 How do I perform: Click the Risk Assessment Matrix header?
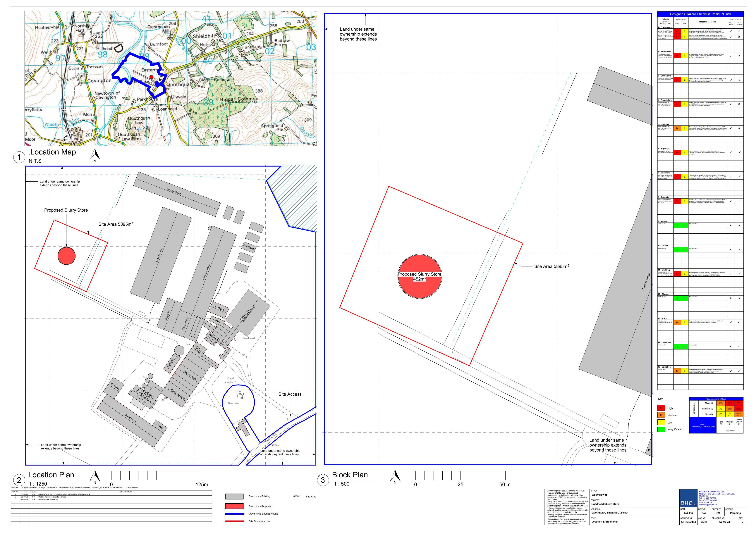tap(716, 399)
